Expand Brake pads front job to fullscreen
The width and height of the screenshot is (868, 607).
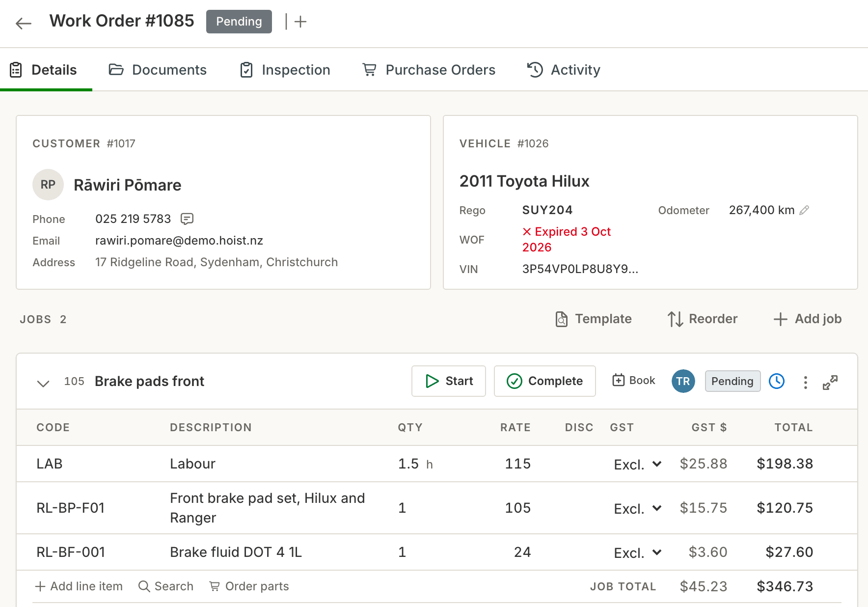(830, 382)
